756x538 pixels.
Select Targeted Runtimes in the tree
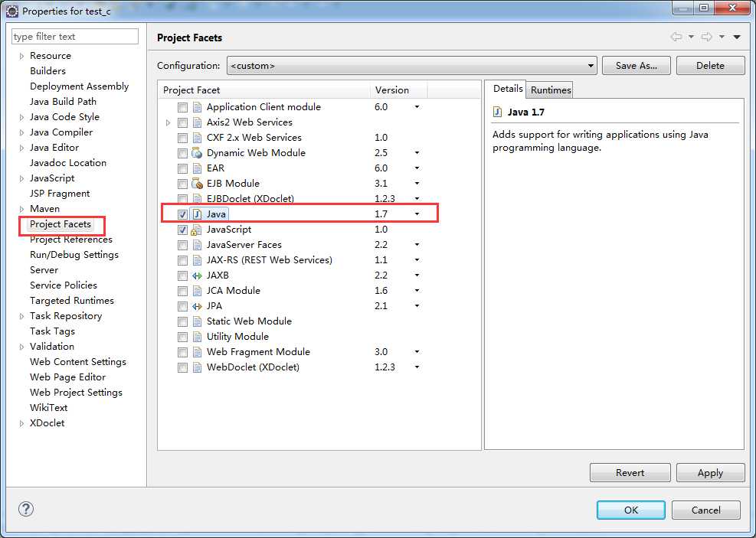click(72, 301)
